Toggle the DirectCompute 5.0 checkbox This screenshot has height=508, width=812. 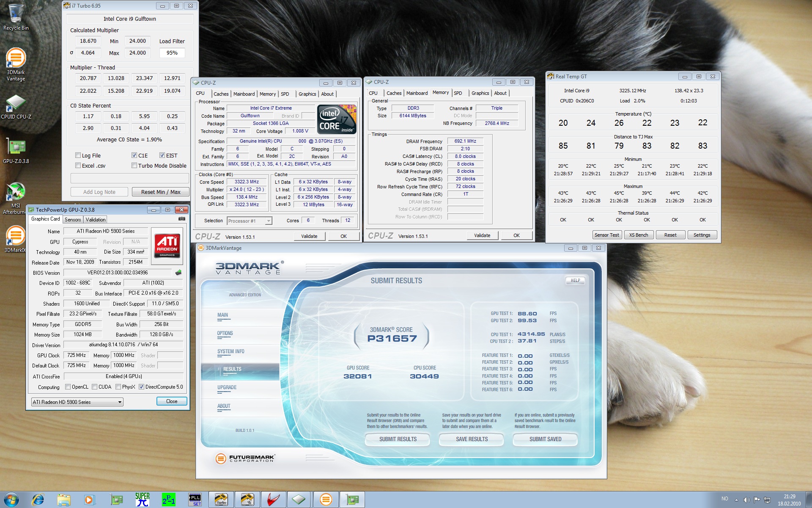click(x=142, y=387)
